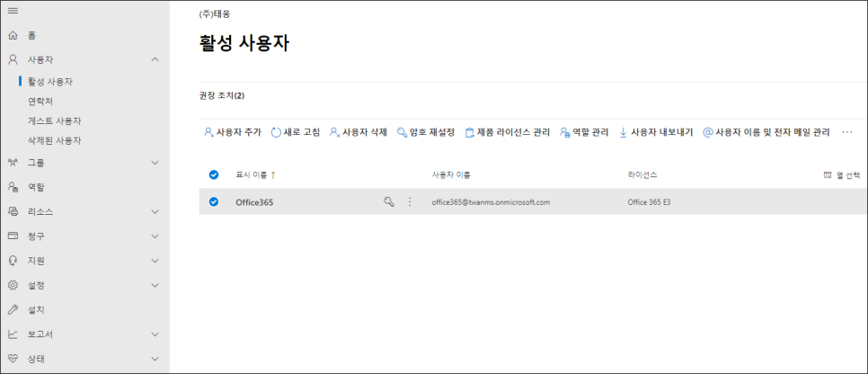Toggle the select-all checkbox in header
Viewport: 868px width, 374px height.
tap(214, 175)
